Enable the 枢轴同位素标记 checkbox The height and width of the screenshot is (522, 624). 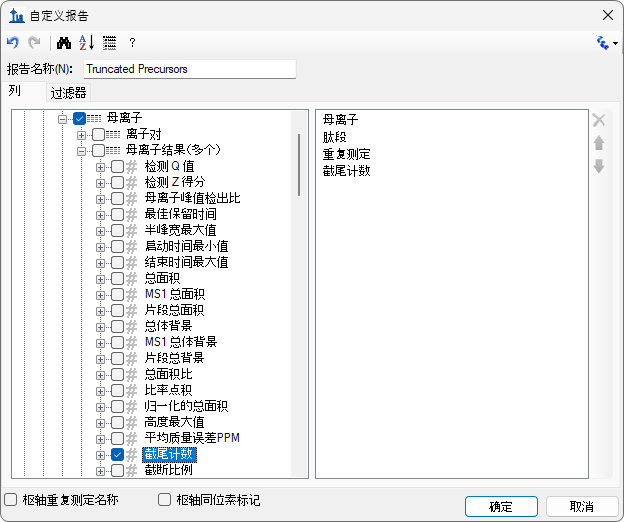(165, 499)
